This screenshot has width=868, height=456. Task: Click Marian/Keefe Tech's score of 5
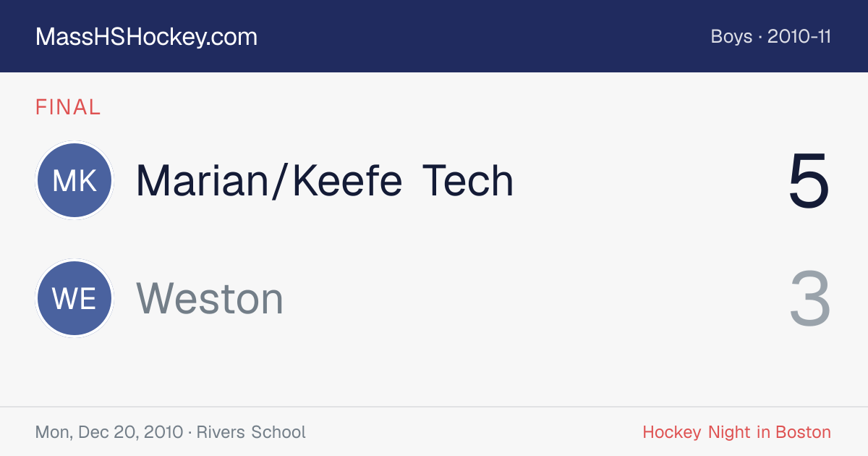(x=809, y=181)
